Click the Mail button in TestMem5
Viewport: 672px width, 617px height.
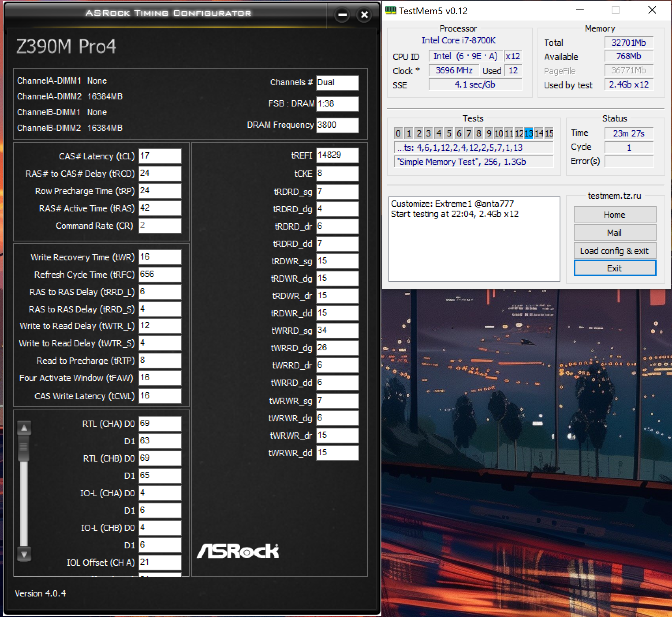click(615, 233)
